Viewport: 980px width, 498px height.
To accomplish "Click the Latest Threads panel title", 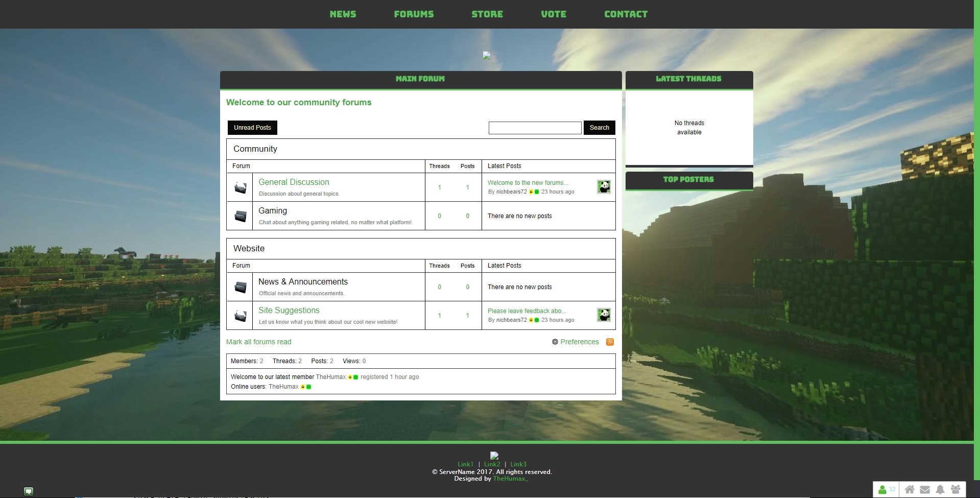I will [688, 79].
